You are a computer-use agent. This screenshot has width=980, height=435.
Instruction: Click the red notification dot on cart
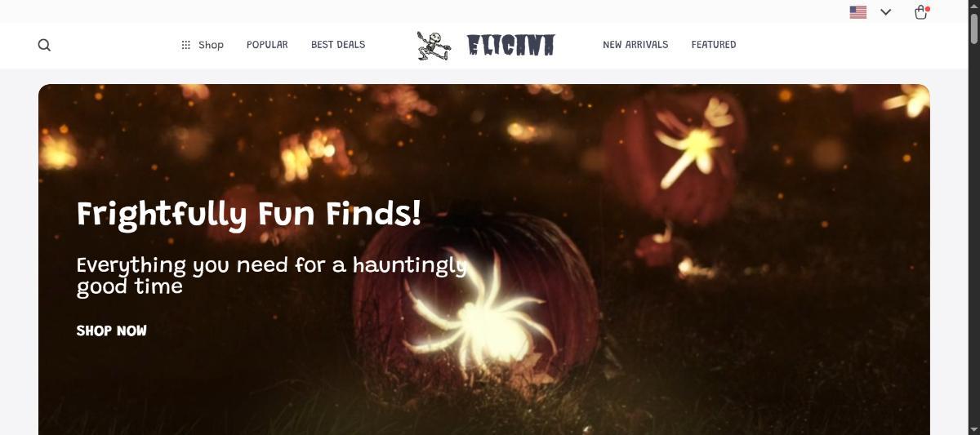(x=928, y=8)
